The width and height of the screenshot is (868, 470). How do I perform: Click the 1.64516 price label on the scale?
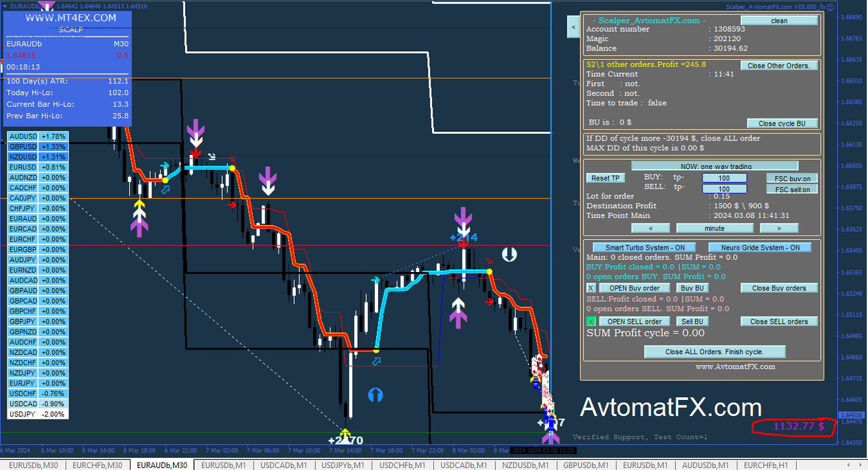coord(852,415)
